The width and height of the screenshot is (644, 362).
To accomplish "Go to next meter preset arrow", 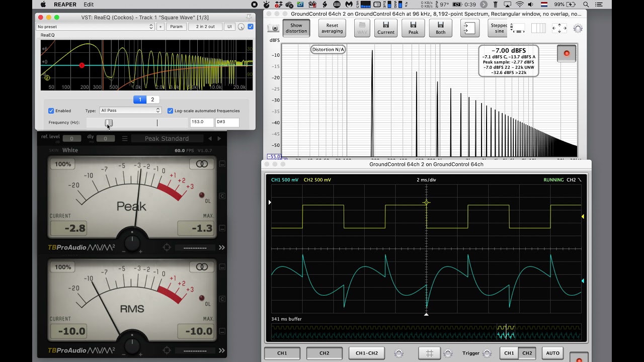I will pos(219,139).
